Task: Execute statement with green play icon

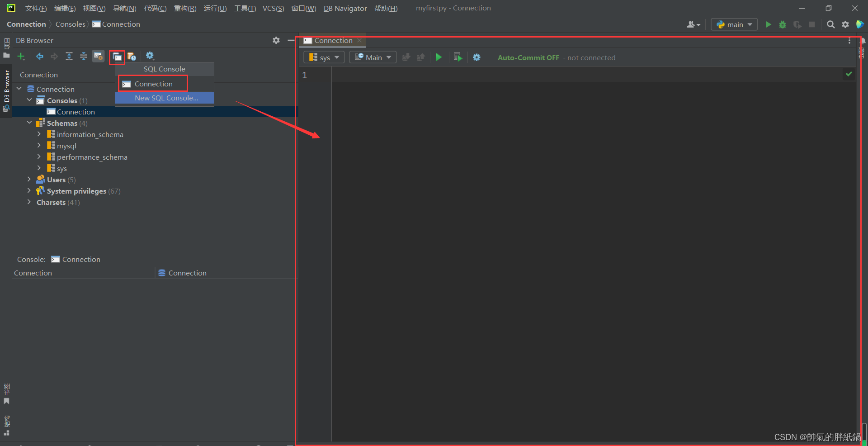Action: 439,57
